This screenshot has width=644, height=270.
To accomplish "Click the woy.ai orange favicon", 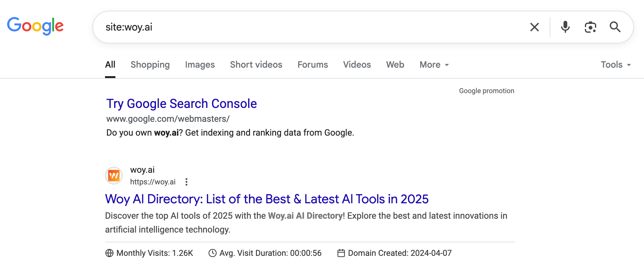I will click(114, 176).
